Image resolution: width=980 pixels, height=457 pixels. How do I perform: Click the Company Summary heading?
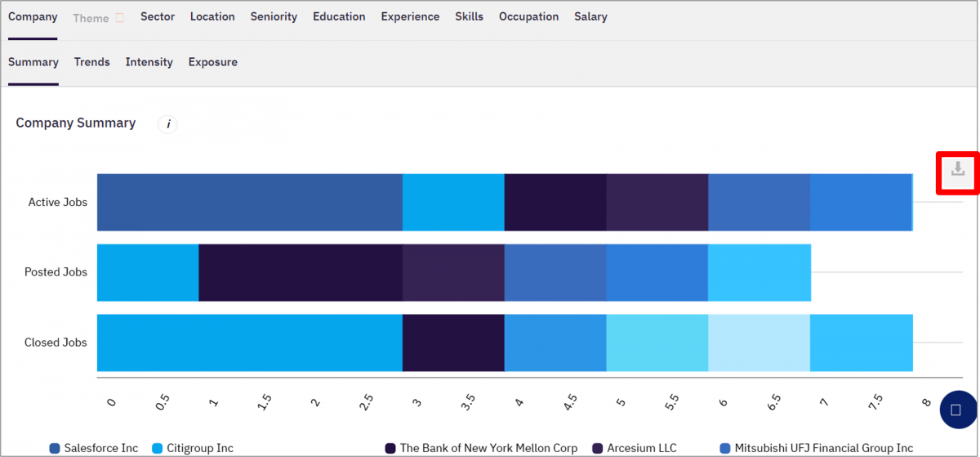point(76,123)
